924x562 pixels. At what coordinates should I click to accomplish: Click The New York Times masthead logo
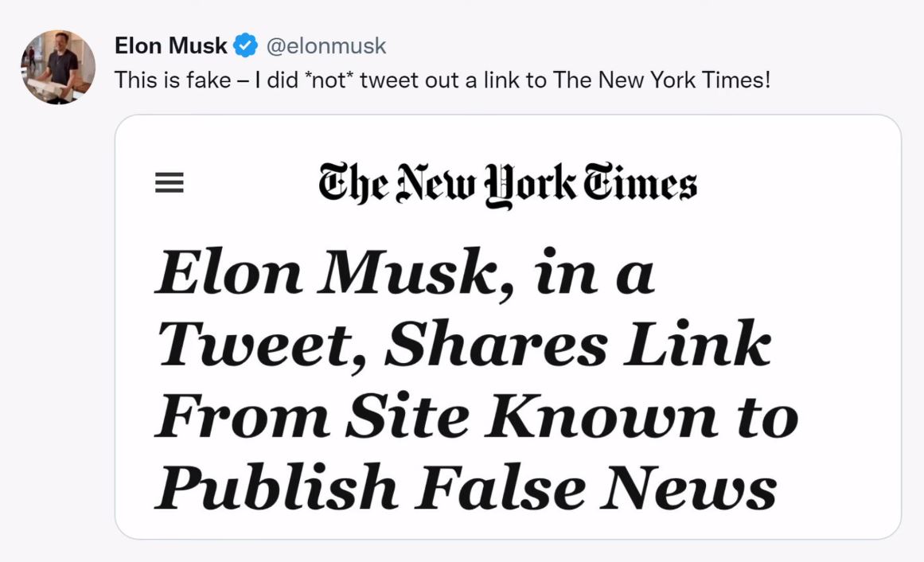point(508,184)
